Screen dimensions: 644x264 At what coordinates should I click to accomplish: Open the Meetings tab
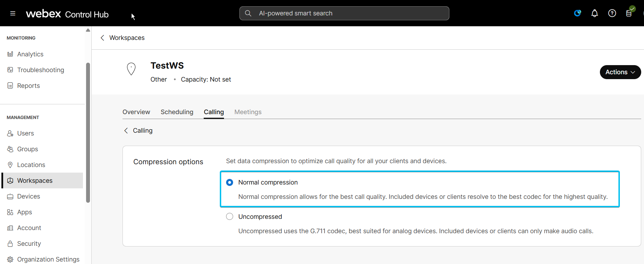pos(248,112)
